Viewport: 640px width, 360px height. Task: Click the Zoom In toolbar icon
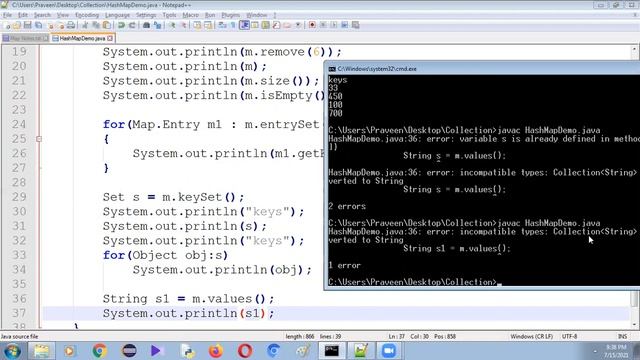point(172,25)
